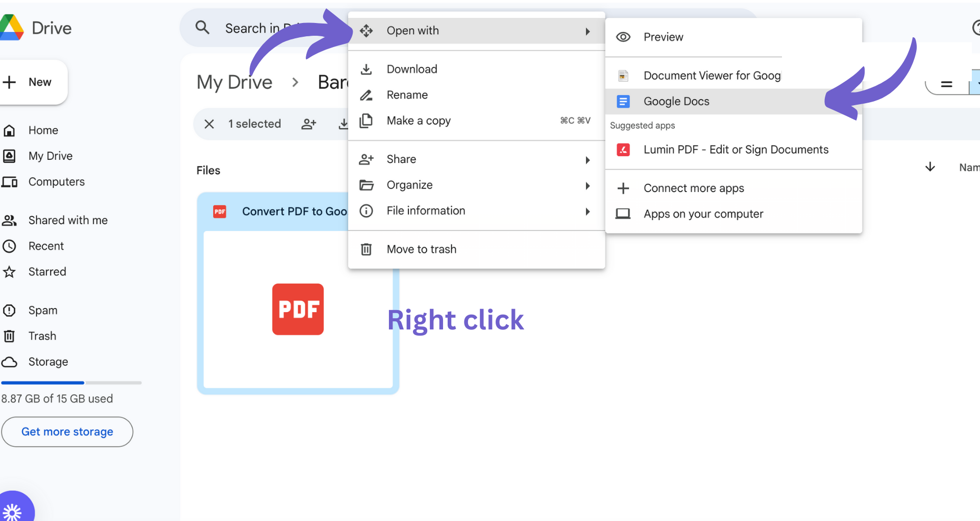Expand the Organize submenu arrow
This screenshot has height=521, width=980.
pyautogui.click(x=588, y=185)
